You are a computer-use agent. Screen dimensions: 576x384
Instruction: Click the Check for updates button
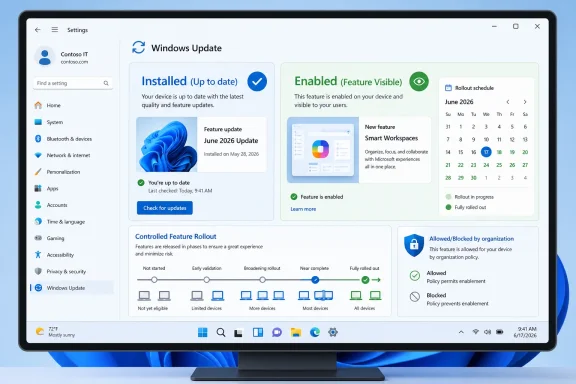(x=165, y=208)
